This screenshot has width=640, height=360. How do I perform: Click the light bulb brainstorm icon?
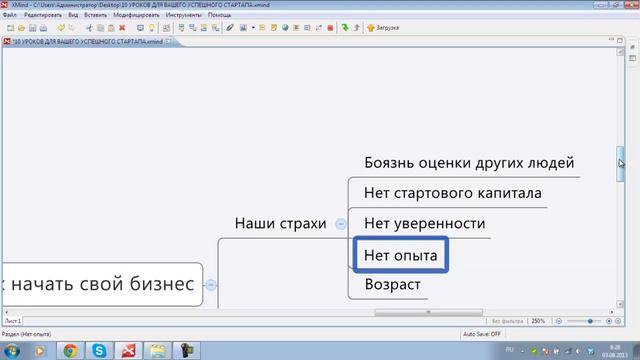pyautogui.click(x=151, y=28)
